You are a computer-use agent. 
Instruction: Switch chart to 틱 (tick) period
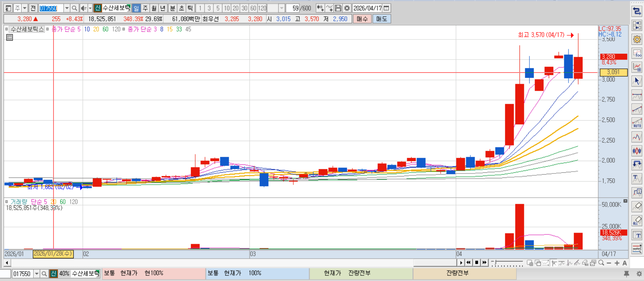[190, 8]
